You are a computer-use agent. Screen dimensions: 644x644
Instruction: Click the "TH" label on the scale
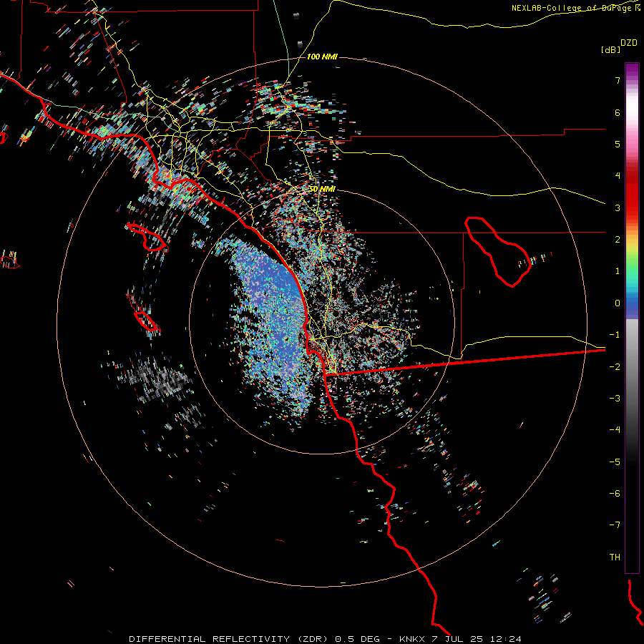pyautogui.click(x=615, y=557)
